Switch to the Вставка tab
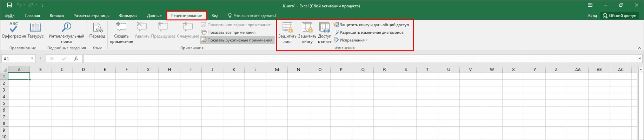644x140 pixels. click(57, 16)
